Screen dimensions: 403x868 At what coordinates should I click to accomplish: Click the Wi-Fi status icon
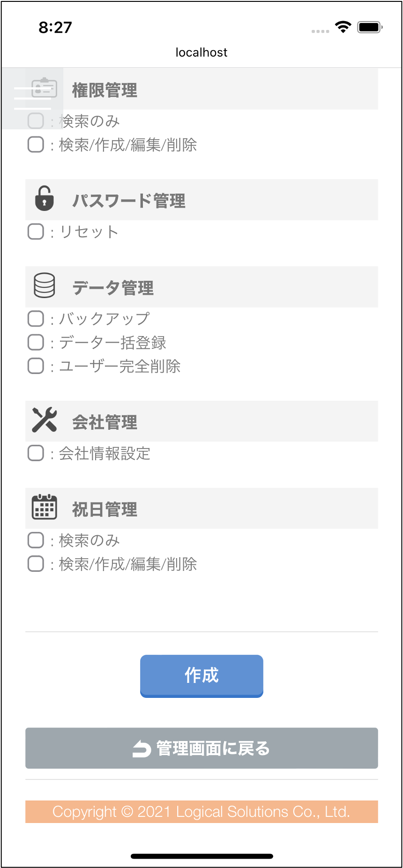[343, 27]
